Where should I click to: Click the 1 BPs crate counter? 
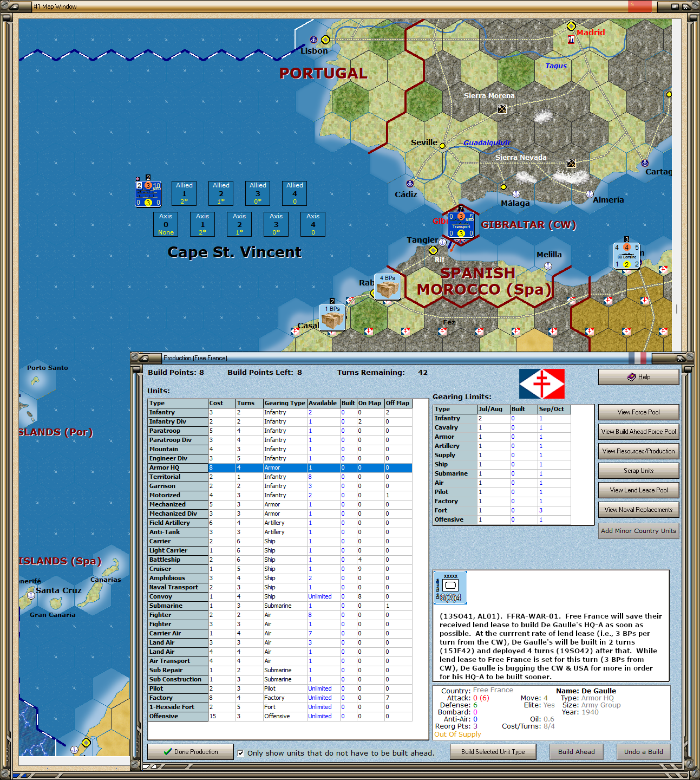click(332, 317)
